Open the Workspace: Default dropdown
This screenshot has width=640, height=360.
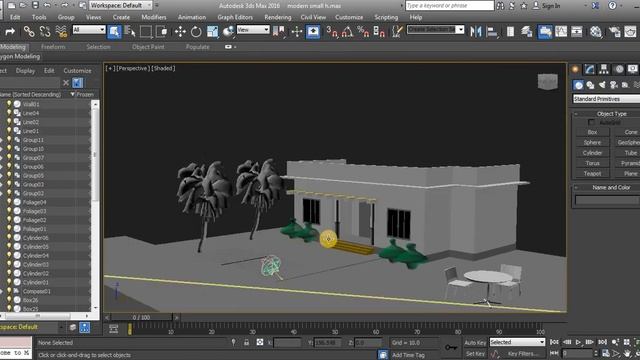coord(120,5)
